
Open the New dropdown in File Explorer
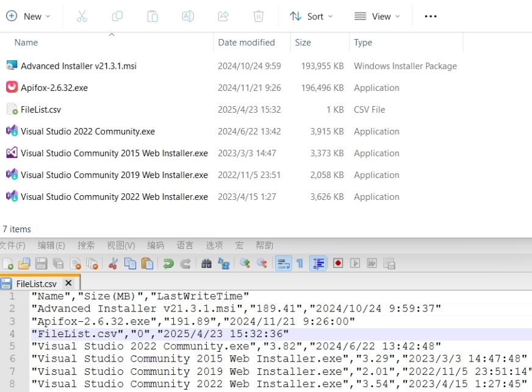(28, 16)
